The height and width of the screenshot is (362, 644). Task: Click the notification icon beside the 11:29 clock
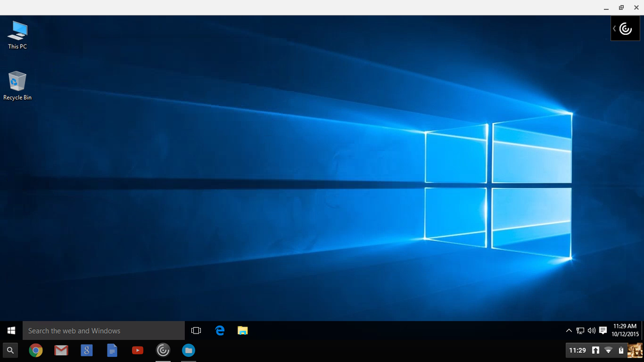596,350
